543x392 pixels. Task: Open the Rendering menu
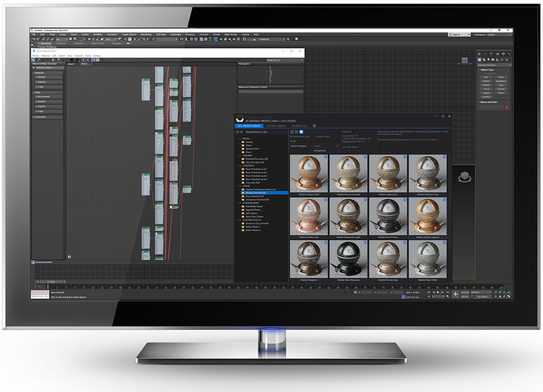pos(146,34)
